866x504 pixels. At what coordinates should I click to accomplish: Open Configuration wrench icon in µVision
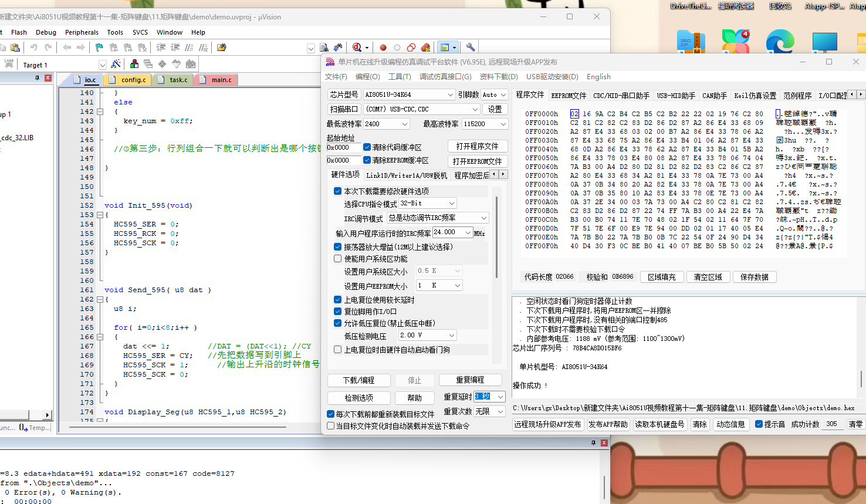(471, 48)
